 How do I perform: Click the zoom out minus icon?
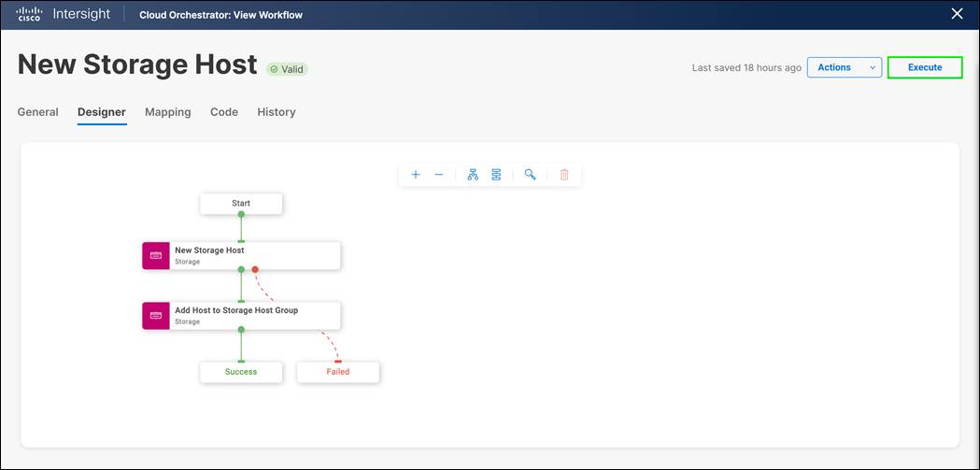(439, 175)
